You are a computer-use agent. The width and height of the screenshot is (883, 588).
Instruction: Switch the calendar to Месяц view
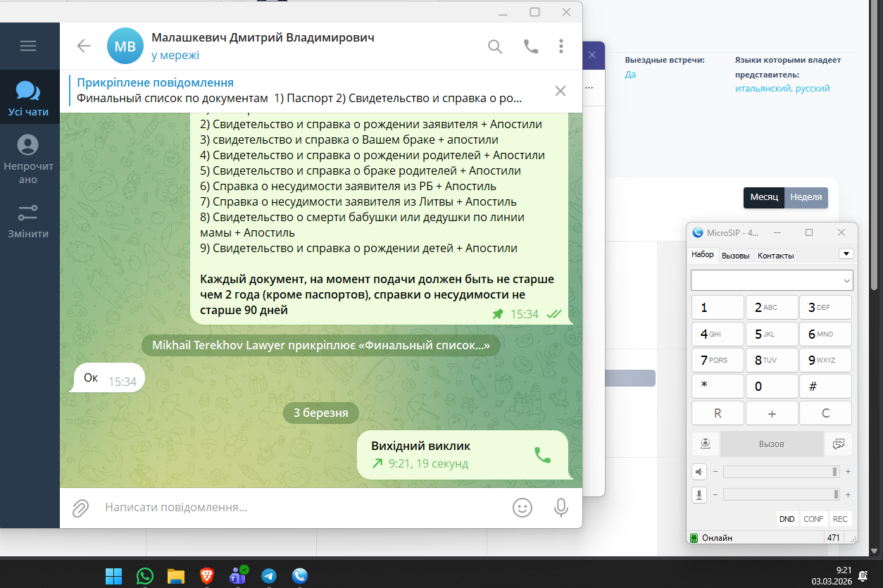764,197
